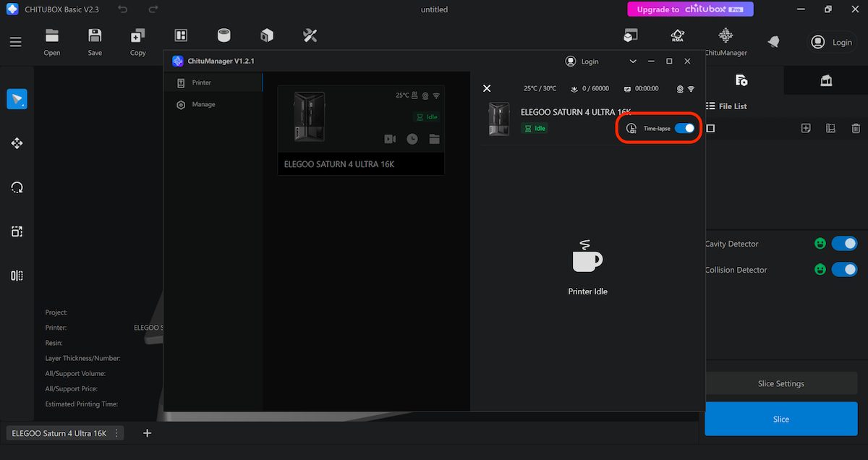868x460 pixels.
Task: Add a new printer tab with plus
Action: coord(148,433)
